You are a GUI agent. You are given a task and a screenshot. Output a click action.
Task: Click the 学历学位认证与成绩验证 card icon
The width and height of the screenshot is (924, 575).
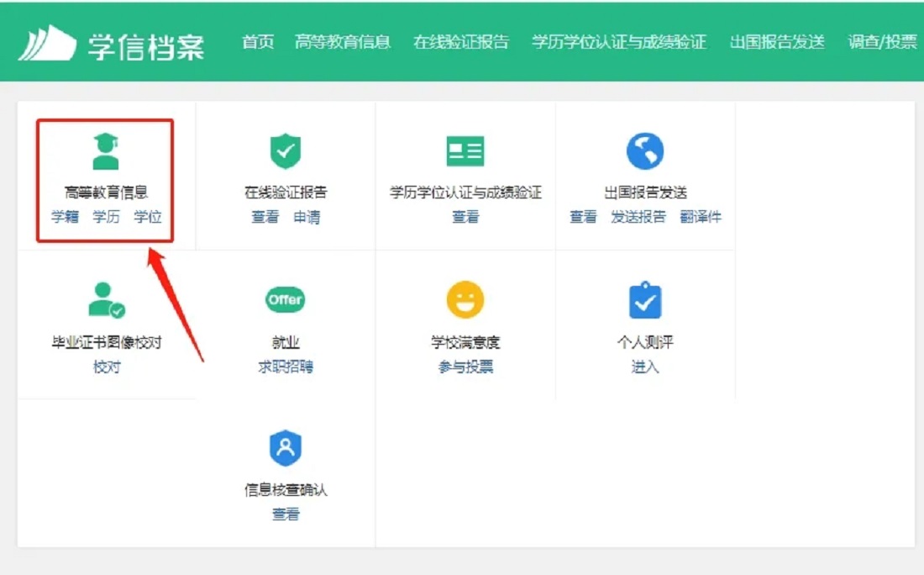click(465, 150)
